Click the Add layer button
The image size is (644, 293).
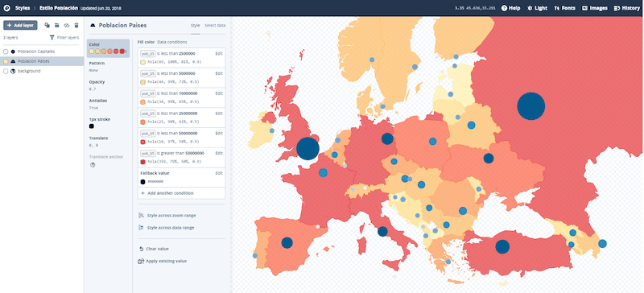click(x=21, y=26)
